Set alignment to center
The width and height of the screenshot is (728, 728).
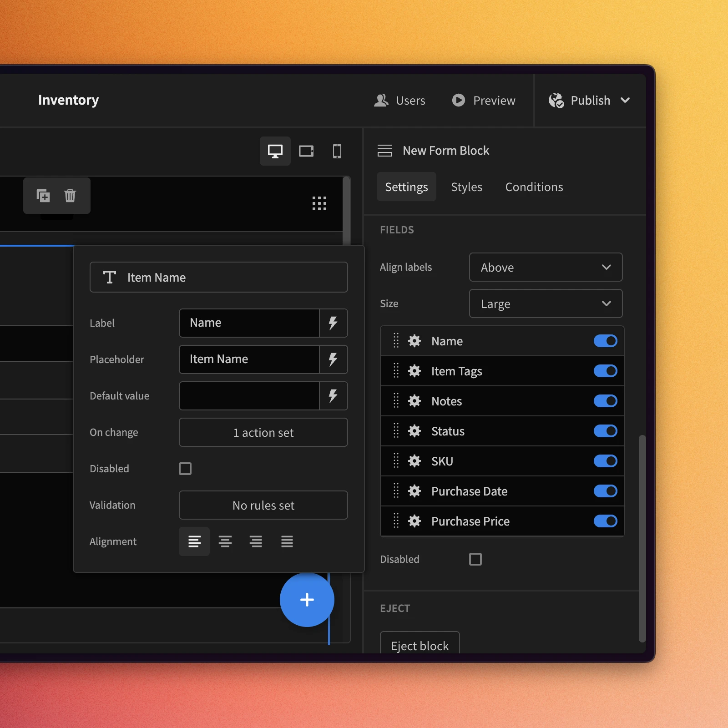(x=225, y=541)
